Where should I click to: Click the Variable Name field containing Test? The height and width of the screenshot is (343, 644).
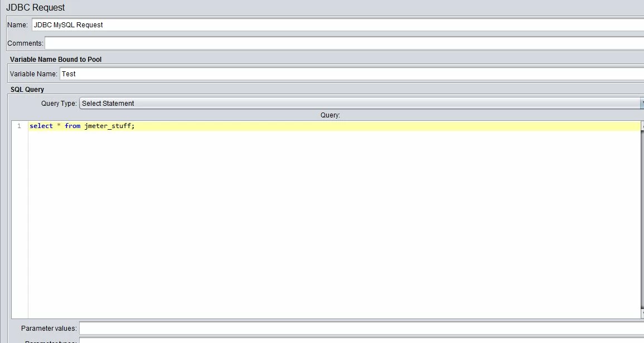352,74
